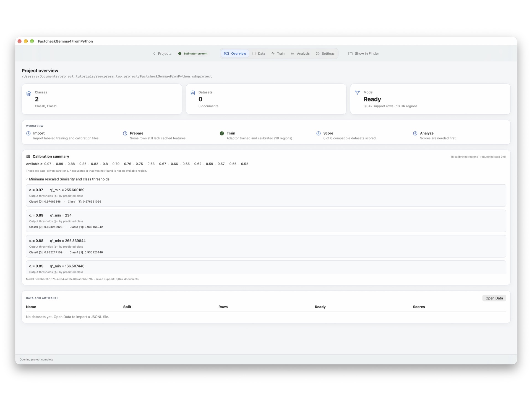Click the Calibration summary heading
The image size is (532, 411).
pos(51,156)
